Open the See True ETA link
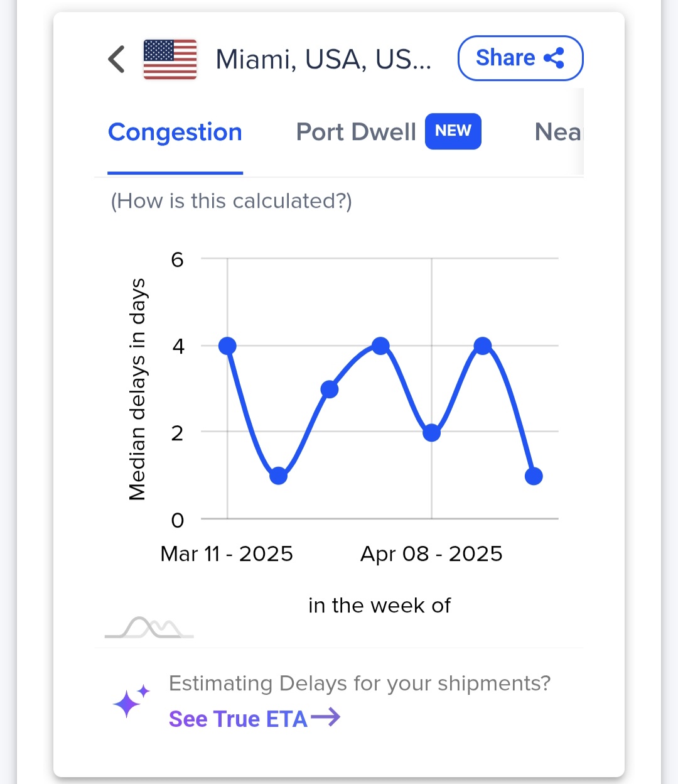Screen dimensions: 678x784 [x=239, y=719]
